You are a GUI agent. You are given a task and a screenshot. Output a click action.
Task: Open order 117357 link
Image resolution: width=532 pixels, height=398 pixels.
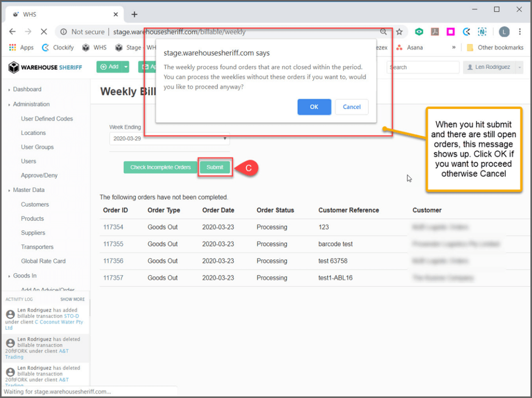coord(113,278)
